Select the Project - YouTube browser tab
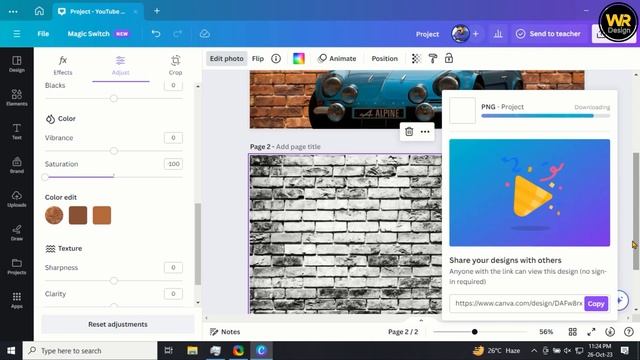Image resolution: width=640 pixels, height=360 pixels. (97, 11)
